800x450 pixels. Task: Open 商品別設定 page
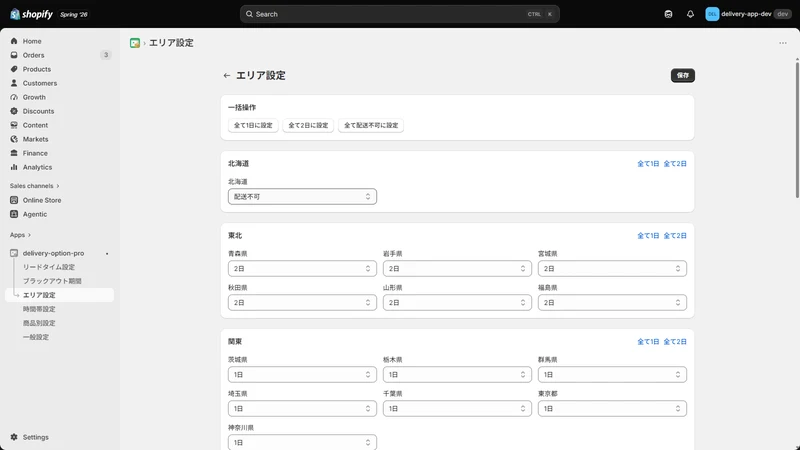pos(39,323)
